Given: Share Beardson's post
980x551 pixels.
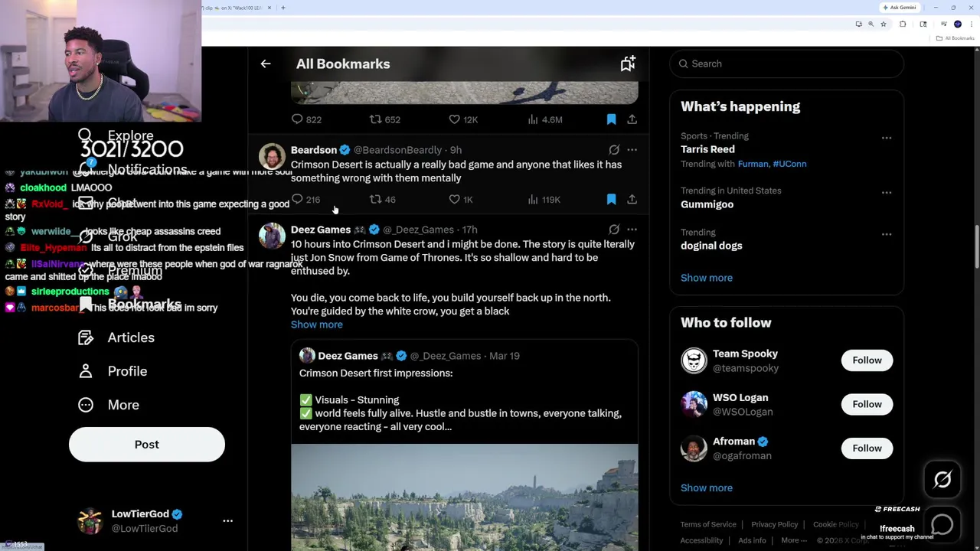Looking at the screenshot, I should coord(632,200).
